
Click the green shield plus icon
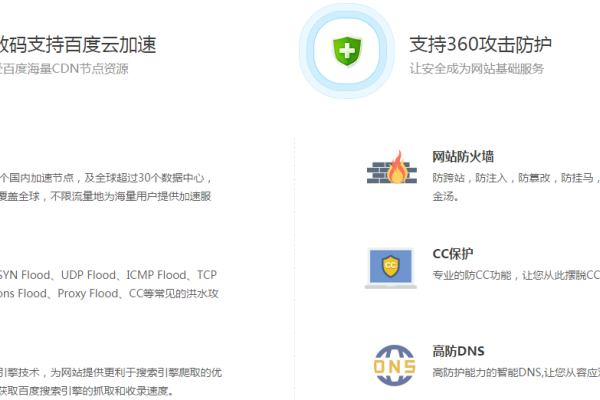coord(347,51)
